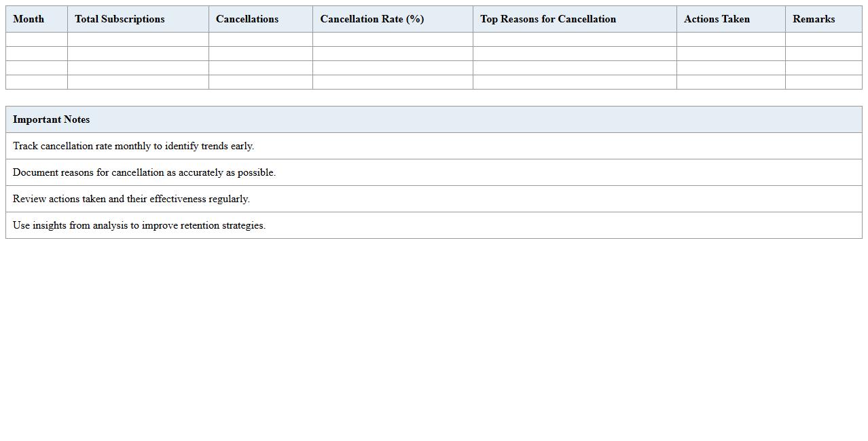Select the first empty Total Subscriptions cell
Viewport: 868px width, 441px height.
pyautogui.click(x=138, y=39)
